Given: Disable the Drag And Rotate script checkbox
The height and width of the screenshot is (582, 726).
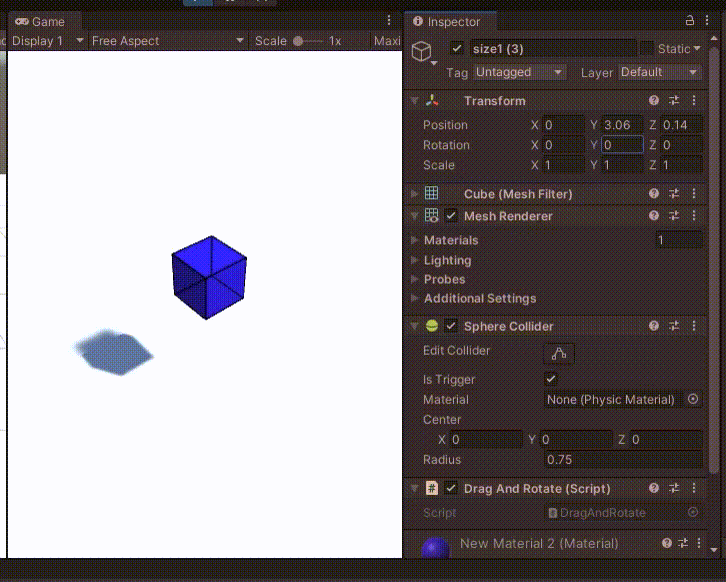Looking at the screenshot, I should (x=451, y=488).
